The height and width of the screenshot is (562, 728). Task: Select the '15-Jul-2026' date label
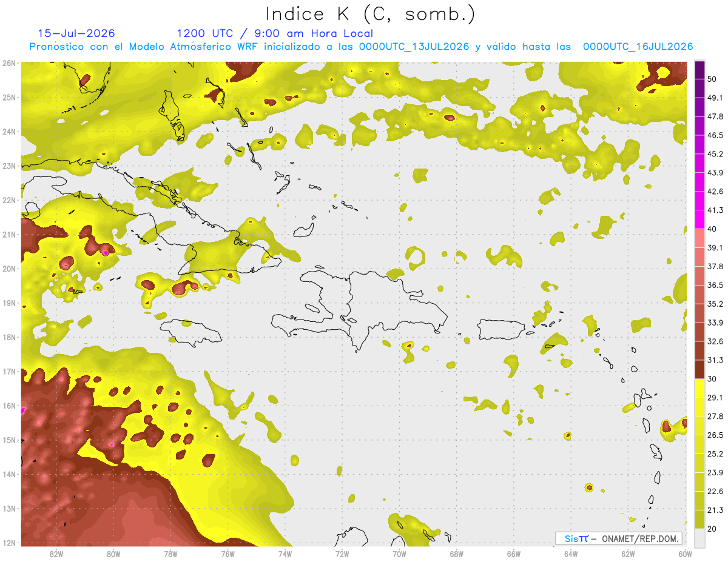click(x=76, y=34)
